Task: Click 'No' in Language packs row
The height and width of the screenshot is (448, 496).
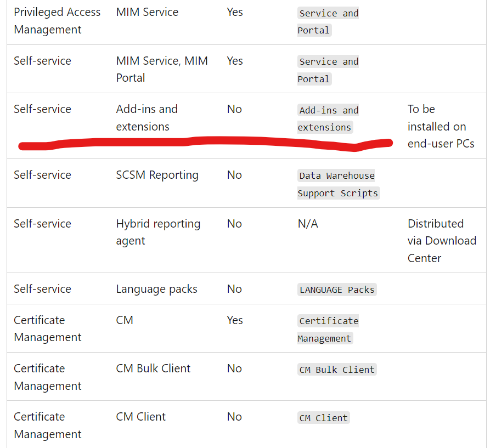Action: click(234, 289)
